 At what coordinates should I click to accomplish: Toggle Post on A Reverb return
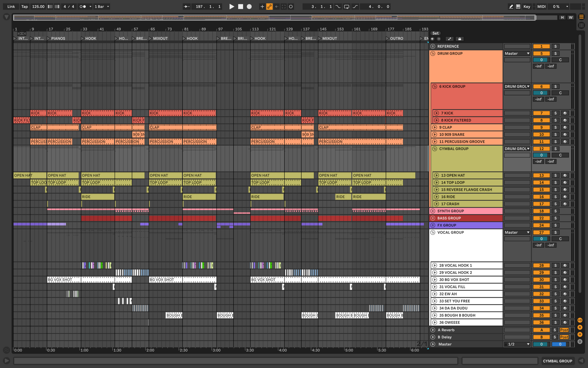pyautogui.click(x=564, y=330)
